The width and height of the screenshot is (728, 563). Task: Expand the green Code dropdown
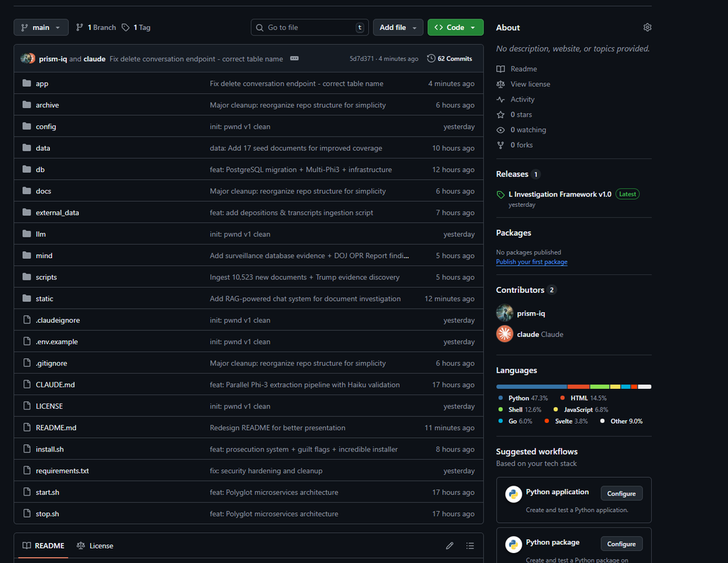point(455,28)
